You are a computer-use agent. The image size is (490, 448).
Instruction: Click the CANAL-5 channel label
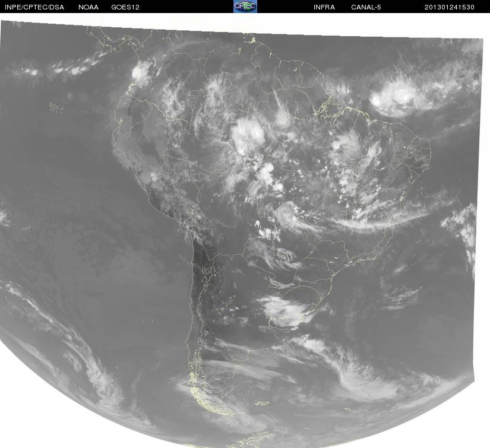[x=366, y=7]
